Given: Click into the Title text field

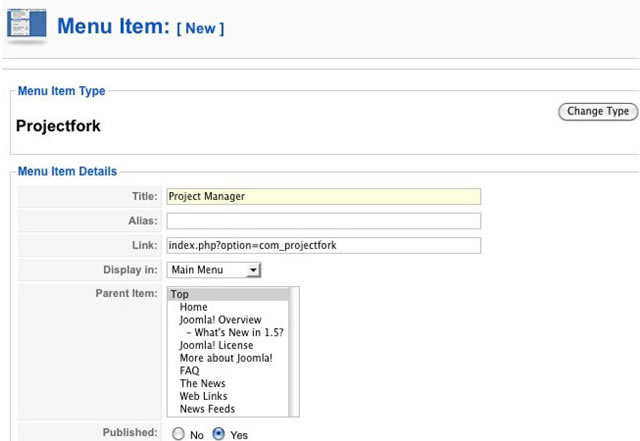Looking at the screenshot, I should pyautogui.click(x=323, y=197).
